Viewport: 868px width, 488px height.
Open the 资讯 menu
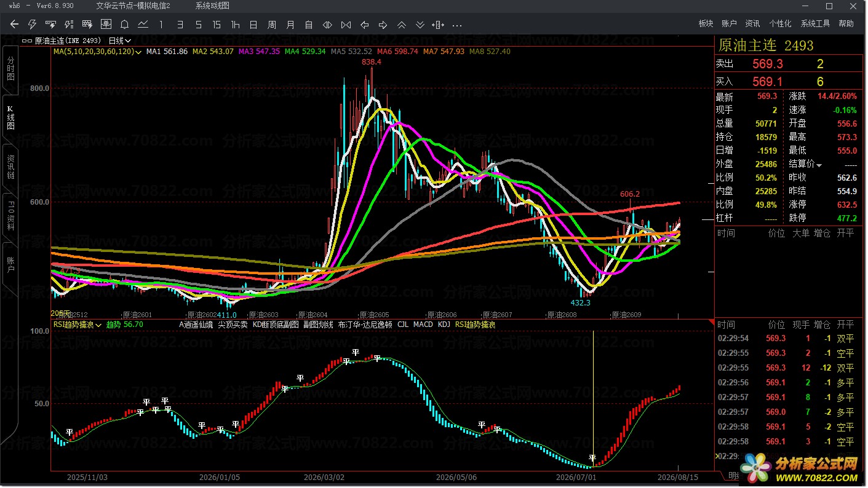click(x=752, y=24)
